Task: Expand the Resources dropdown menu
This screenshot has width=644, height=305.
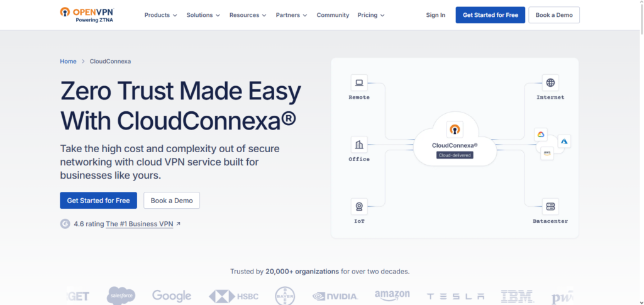Action: (x=248, y=15)
